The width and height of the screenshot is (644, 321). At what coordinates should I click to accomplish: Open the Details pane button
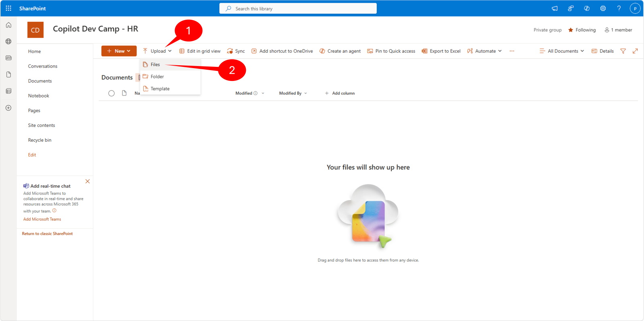pyautogui.click(x=602, y=51)
